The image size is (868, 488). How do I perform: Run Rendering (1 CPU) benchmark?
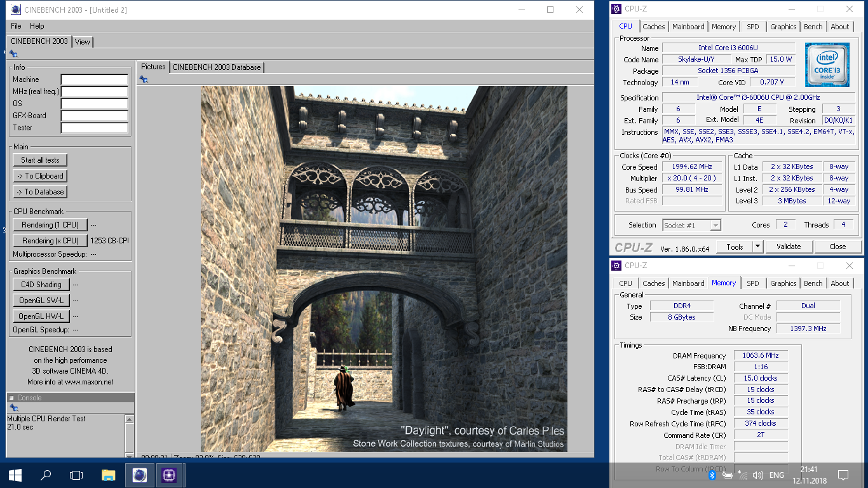pyautogui.click(x=50, y=225)
